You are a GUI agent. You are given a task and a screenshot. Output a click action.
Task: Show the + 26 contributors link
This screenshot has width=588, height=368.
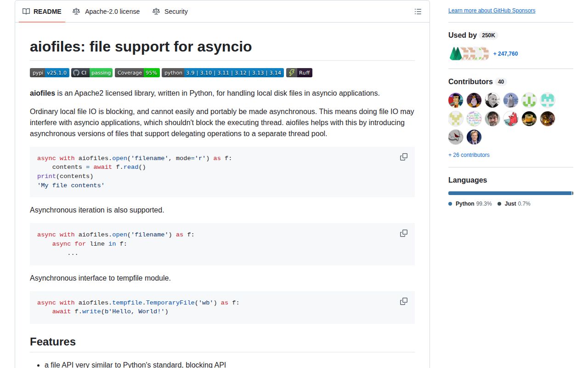coord(469,155)
